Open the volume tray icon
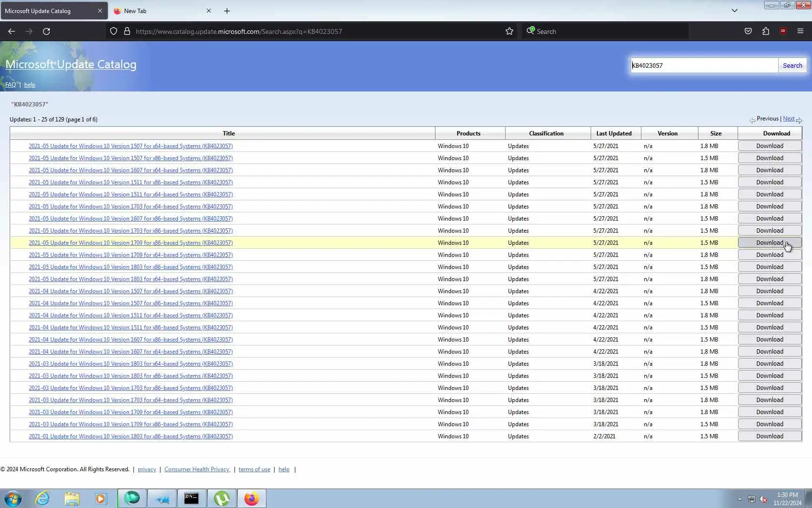The image size is (812, 508). [x=764, y=499]
